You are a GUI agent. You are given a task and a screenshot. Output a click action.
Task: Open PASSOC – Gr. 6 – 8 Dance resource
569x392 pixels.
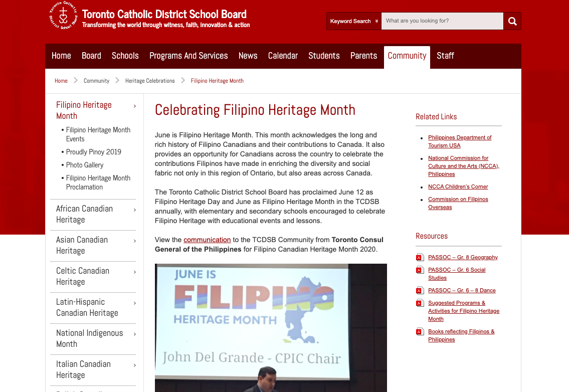coord(462,290)
